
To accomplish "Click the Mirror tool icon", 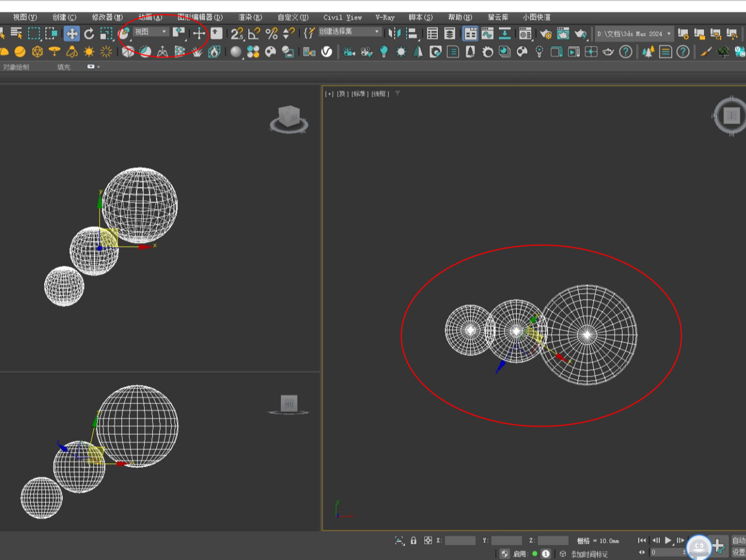I will (x=395, y=34).
